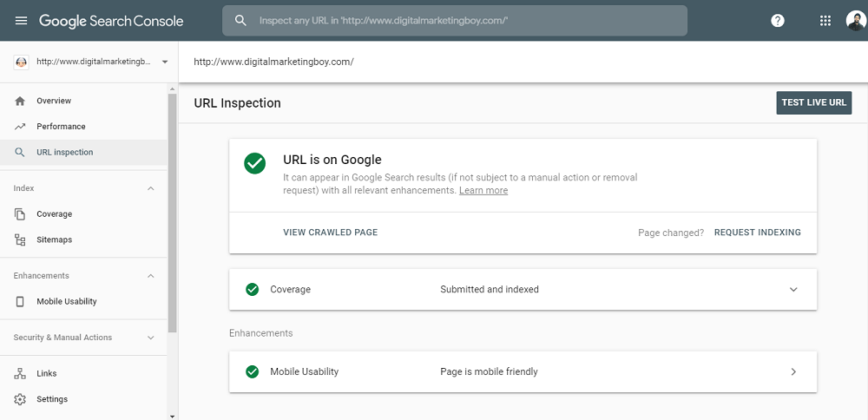Click the 'Submitted and indexed' status text
Screen dimensions: 868x420
click(x=490, y=290)
